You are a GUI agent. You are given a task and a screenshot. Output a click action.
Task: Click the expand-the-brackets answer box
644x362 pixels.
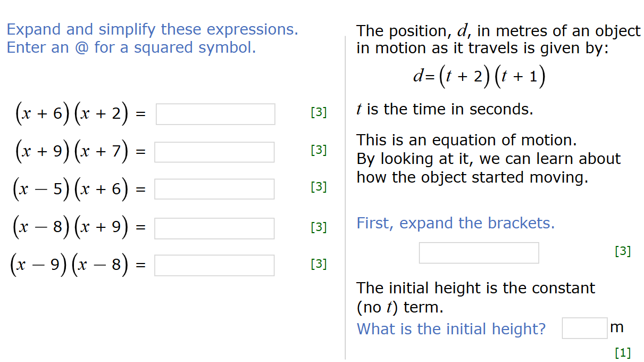479,253
